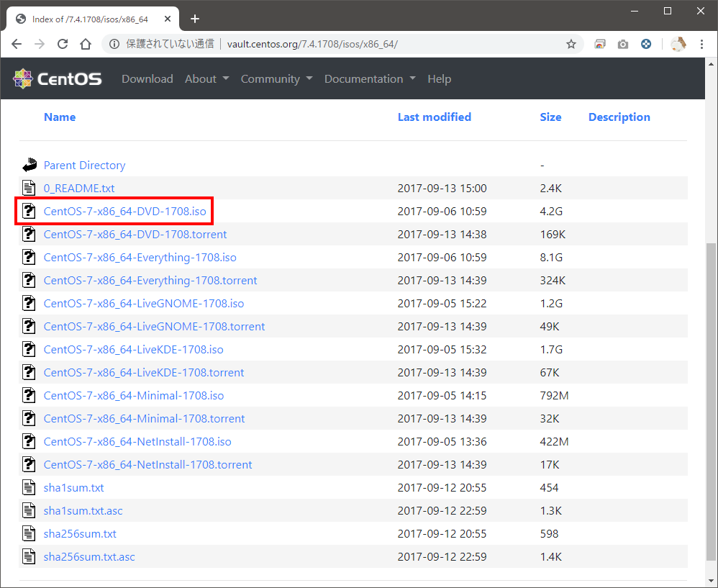The image size is (718, 588).
Task: Click the icon beside CentOS-7-x86_64-DVD-1708.torrent
Action: [x=29, y=234]
